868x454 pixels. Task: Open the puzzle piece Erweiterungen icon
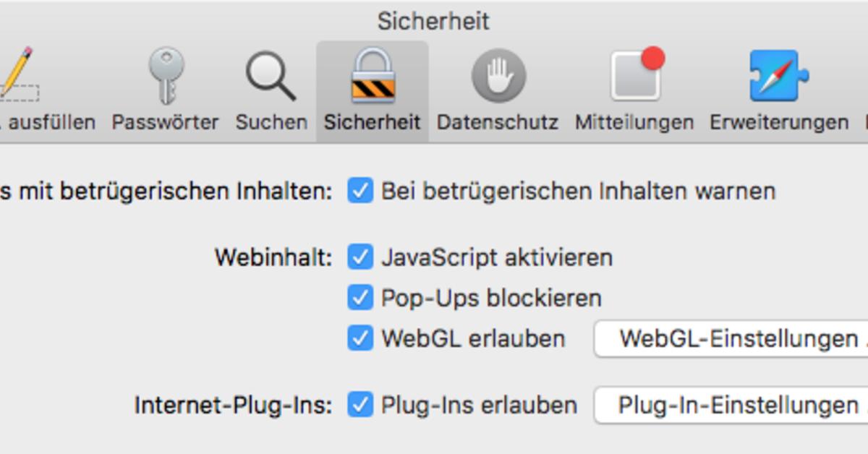click(778, 75)
